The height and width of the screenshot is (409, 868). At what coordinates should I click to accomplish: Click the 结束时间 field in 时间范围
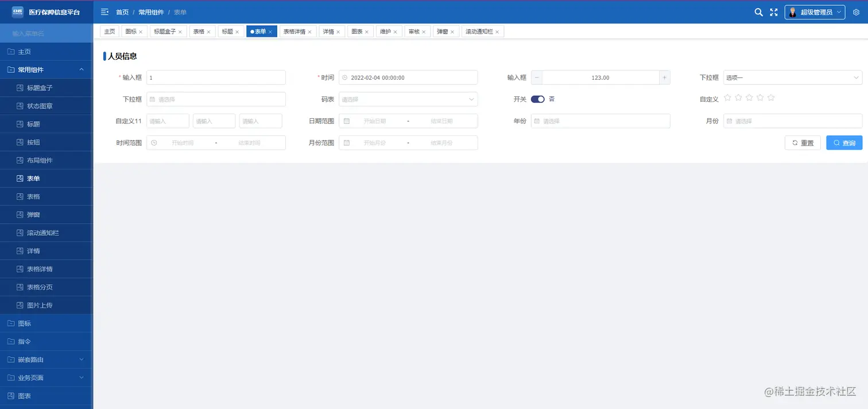tap(250, 143)
